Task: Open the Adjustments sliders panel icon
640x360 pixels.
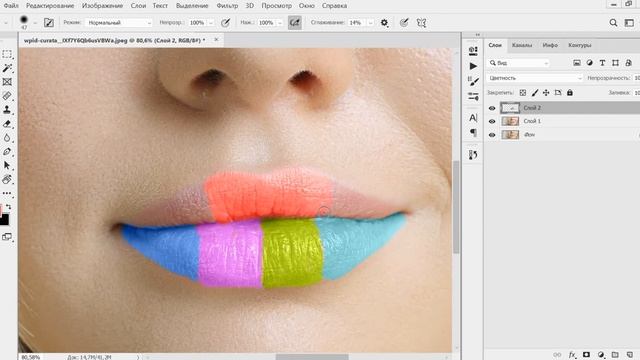Action: [x=473, y=96]
